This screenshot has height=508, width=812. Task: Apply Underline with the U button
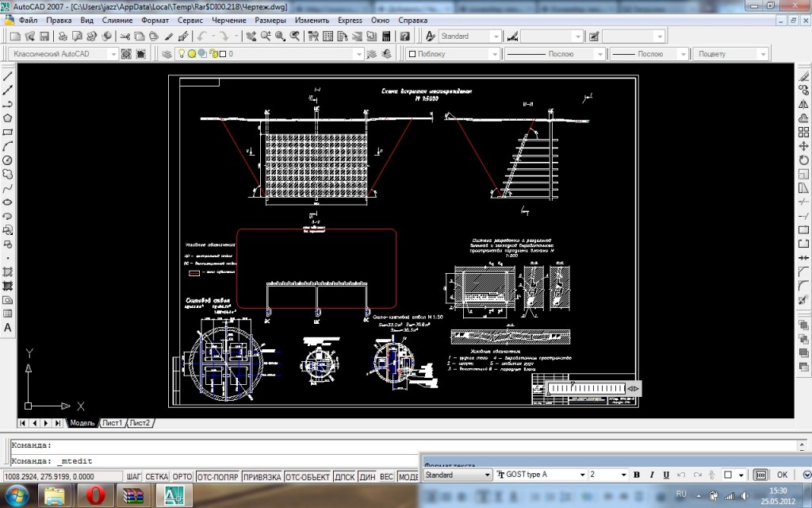coord(666,475)
